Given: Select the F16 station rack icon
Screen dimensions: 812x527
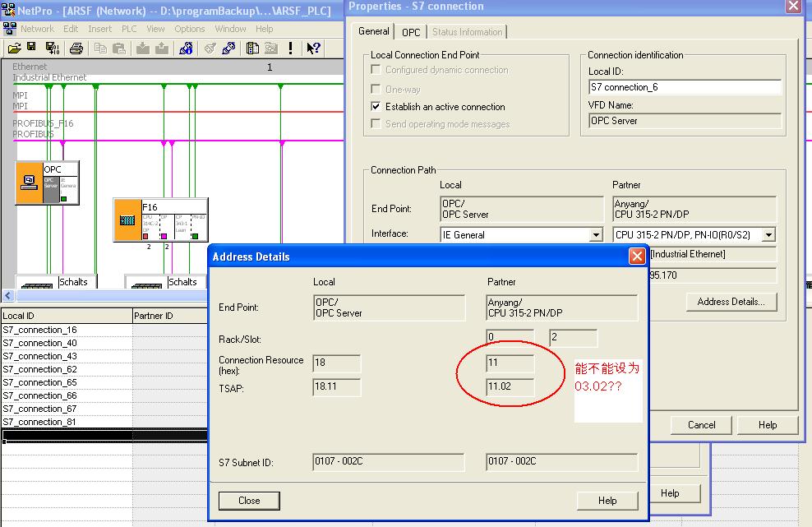Looking at the screenshot, I should 127,220.
